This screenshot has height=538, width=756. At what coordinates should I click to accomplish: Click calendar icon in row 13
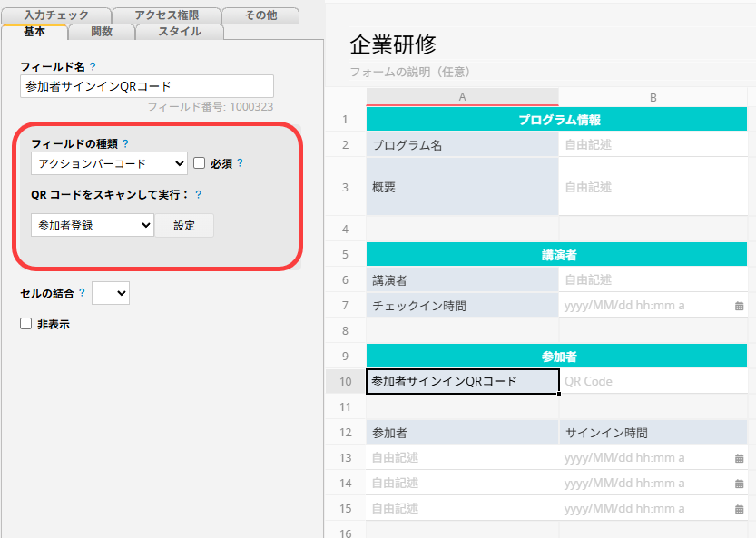coord(739,458)
